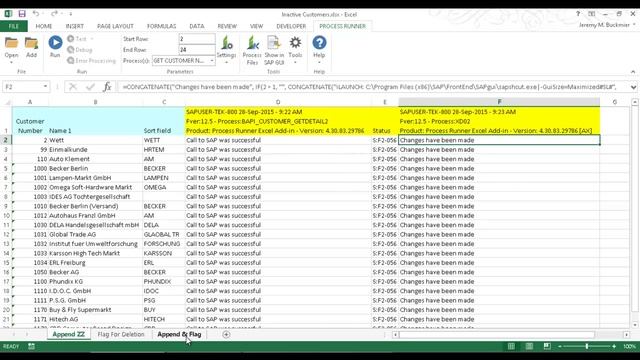Zoom in with the plus button

[x=614, y=346]
